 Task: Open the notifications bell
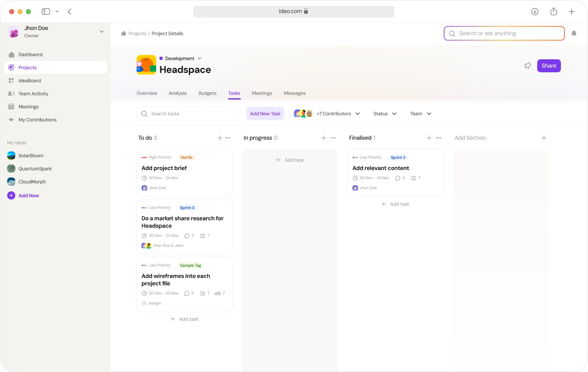point(574,33)
